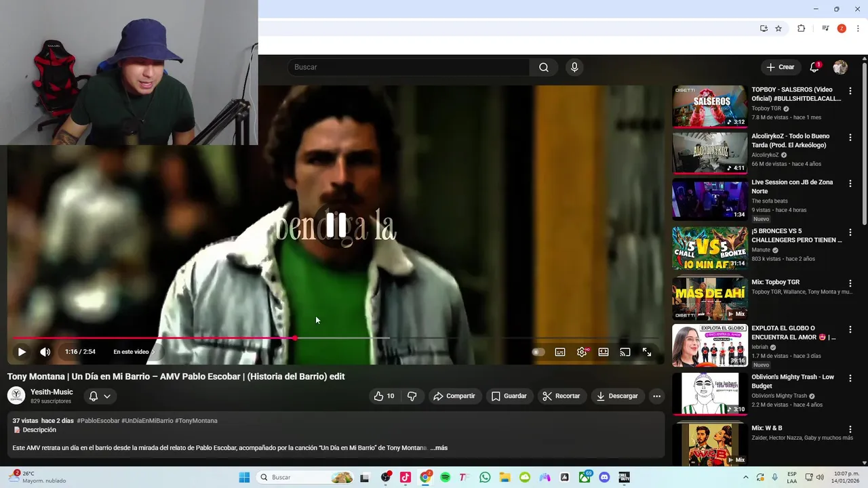Click the page vertical scrollbar
The height and width of the screenshot is (488, 868).
pyautogui.click(x=865, y=143)
